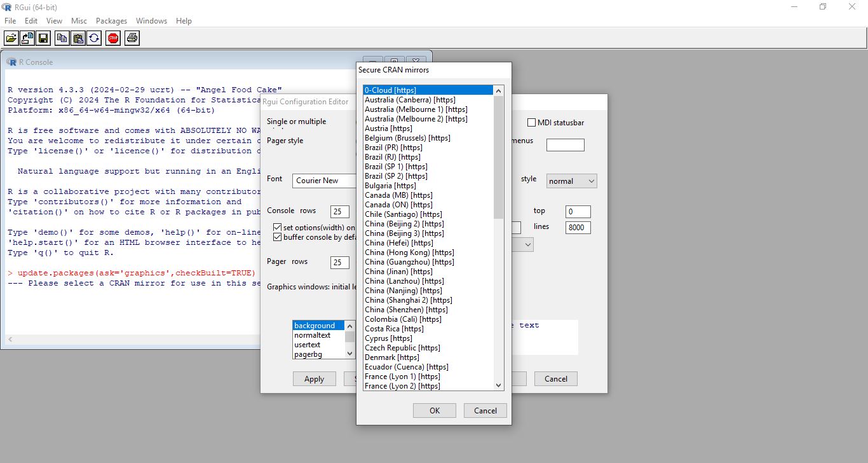
Task: Click the Print toolbar icon
Action: click(132, 38)
